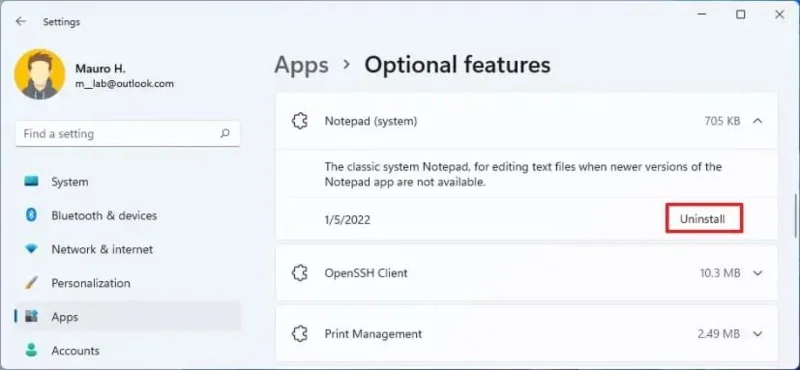This screenshot has width=800, height=370.
Task: Click the Accounts person icon
Action: (31, 350)
